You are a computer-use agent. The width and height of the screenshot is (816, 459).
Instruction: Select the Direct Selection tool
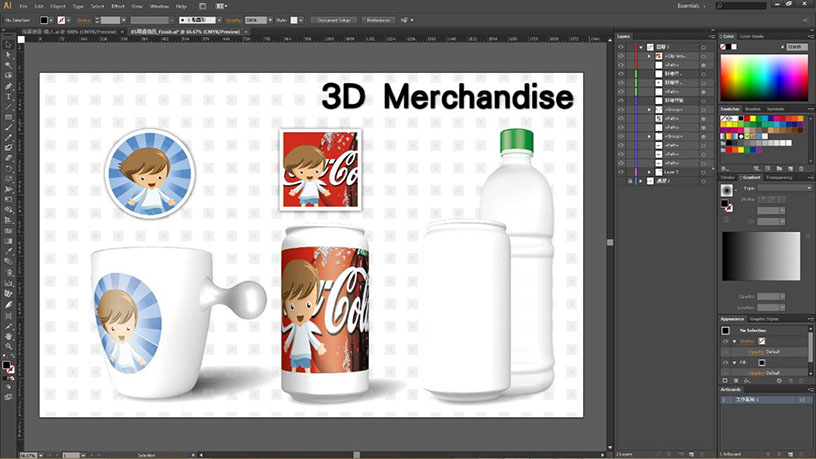8,55
